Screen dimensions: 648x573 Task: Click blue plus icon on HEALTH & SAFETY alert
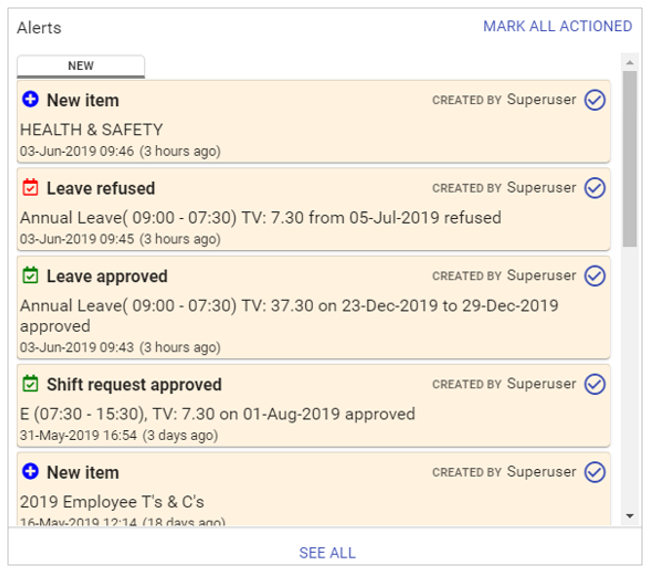click(x=30, y=100)
